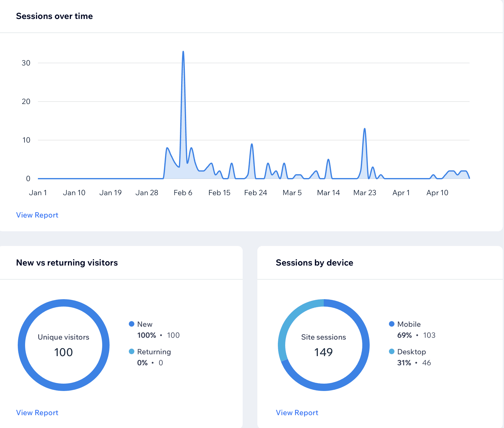Image resolution: width=504 pixels, height=428 pixels.
Task: Click the 'Mar 14' axis label
Action: [x=328, y=193]
